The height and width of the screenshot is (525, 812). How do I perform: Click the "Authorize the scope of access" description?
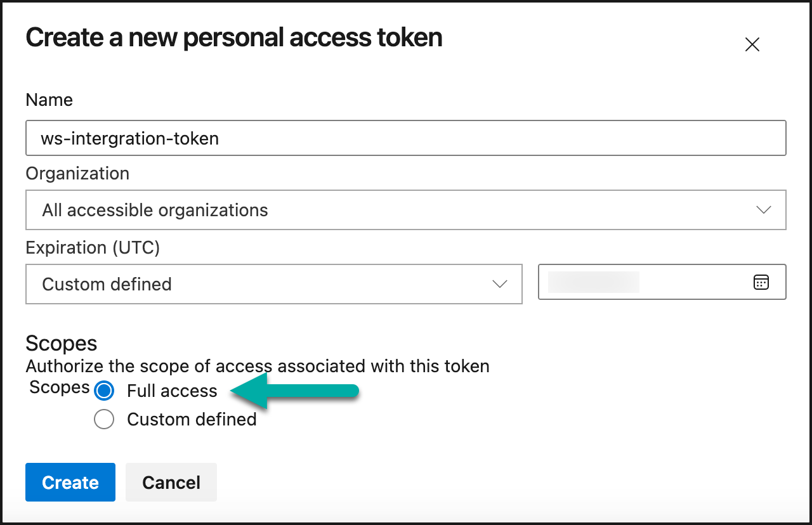tap(257, 366)
